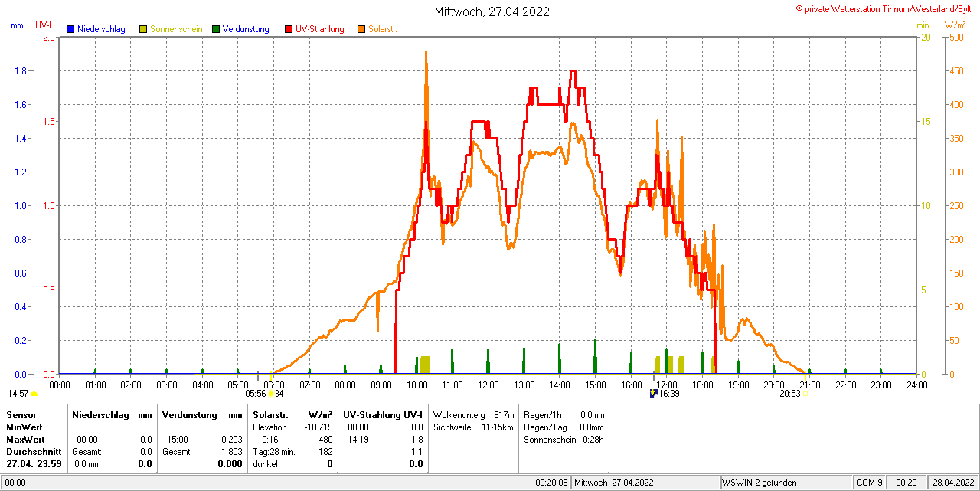Click the 24:00 time axis label
Image resolution: width=980 pixels, height=491 pixels.
[x=917, y=385]
